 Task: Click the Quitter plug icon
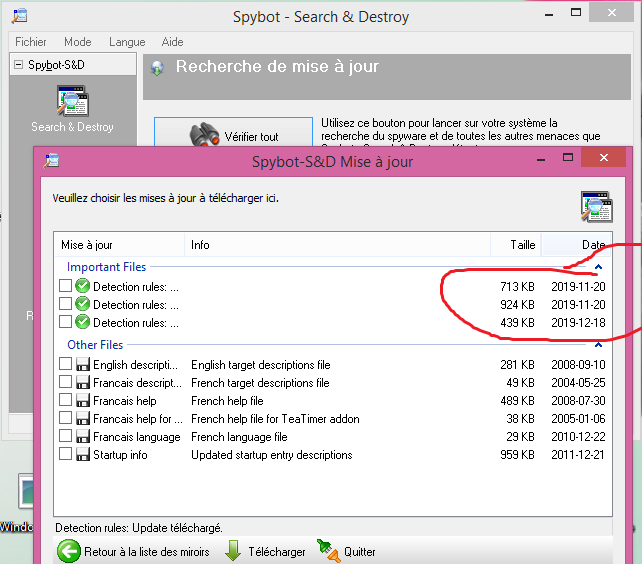[327, 550]
